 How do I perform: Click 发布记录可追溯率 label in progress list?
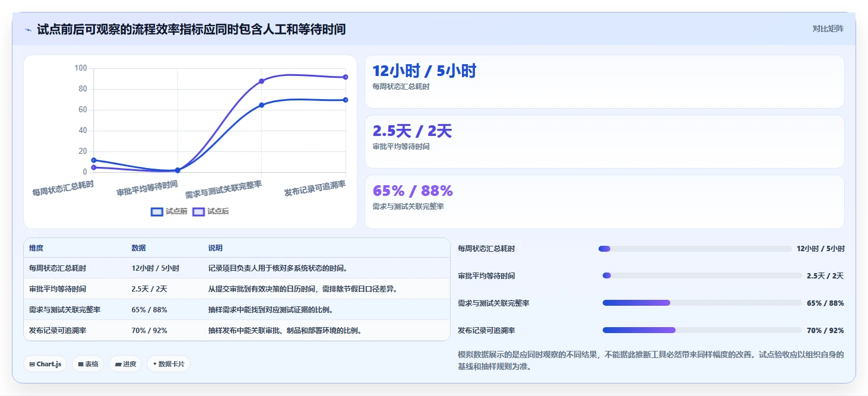click(486, 331)
